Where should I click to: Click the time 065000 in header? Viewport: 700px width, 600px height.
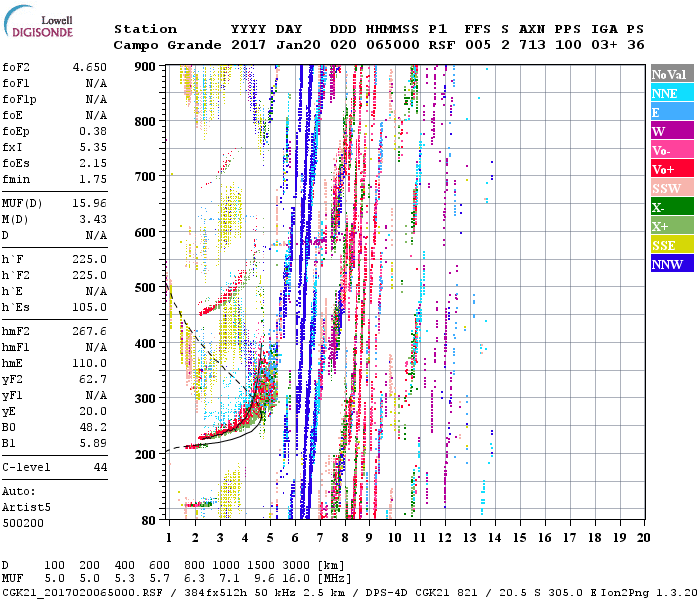(x=393, y=45)
